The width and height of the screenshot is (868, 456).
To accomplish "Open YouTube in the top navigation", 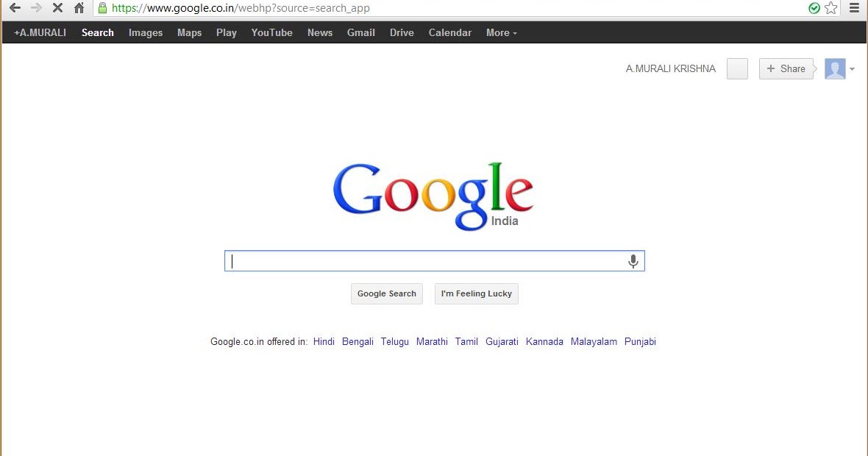I will click(x=272, y=32).
